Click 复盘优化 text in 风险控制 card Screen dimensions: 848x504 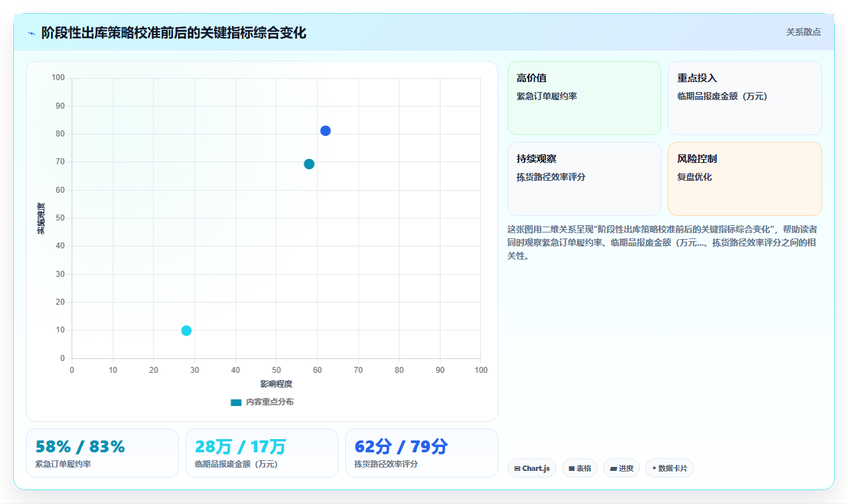[694, 177]
